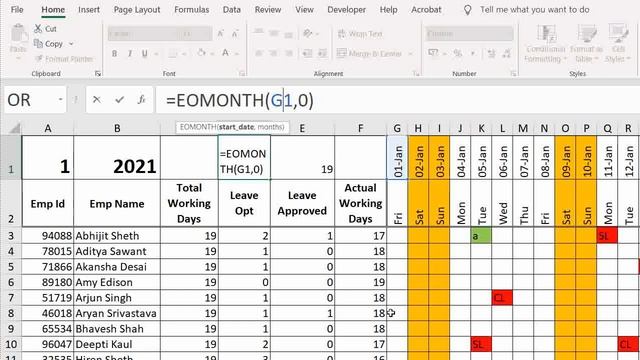Screen dimensions: 640x360
Task: Toggle Bold formatting
Action: [x=115, y=53]
